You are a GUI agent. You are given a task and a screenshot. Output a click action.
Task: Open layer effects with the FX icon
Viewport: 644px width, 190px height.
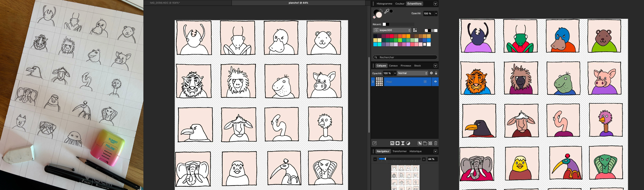(x=392, y=143)
